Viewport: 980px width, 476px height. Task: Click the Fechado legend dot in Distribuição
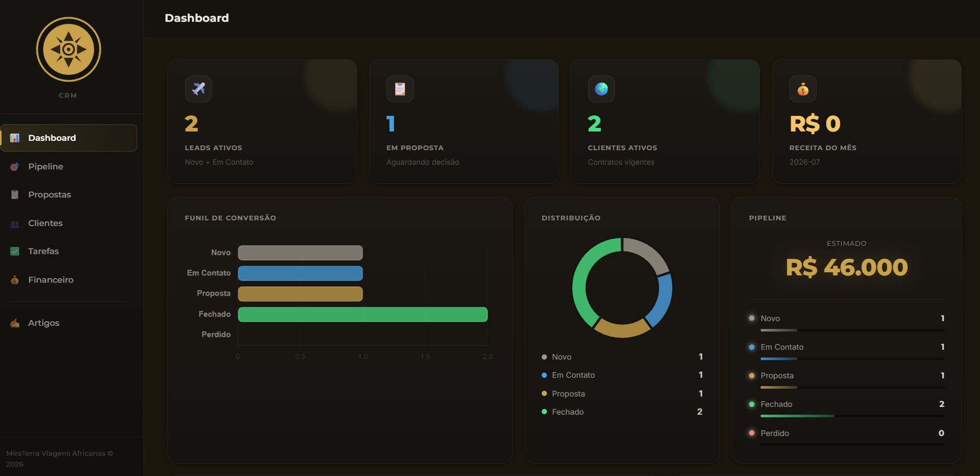pyautogui.click(x=544, y=412)
